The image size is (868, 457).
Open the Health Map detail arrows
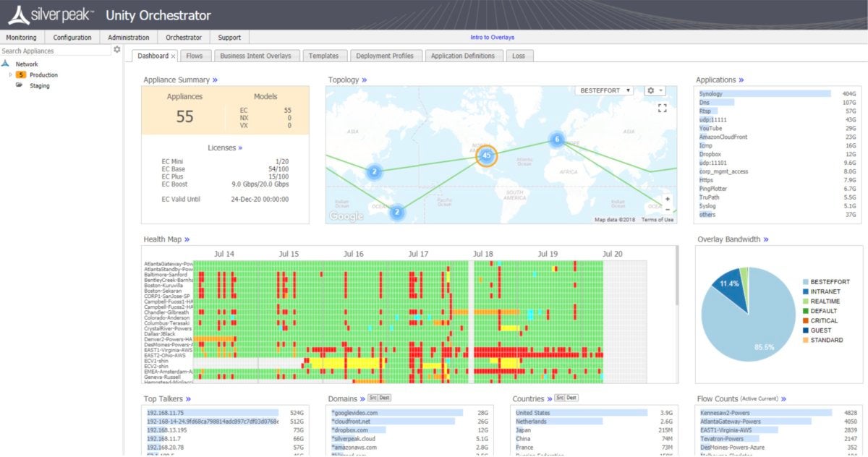(x=187, y=239)
